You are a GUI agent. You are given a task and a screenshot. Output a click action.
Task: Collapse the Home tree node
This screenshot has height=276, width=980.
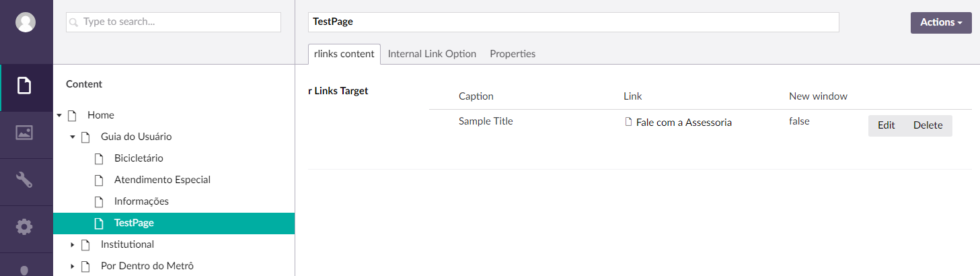[59, 115]
